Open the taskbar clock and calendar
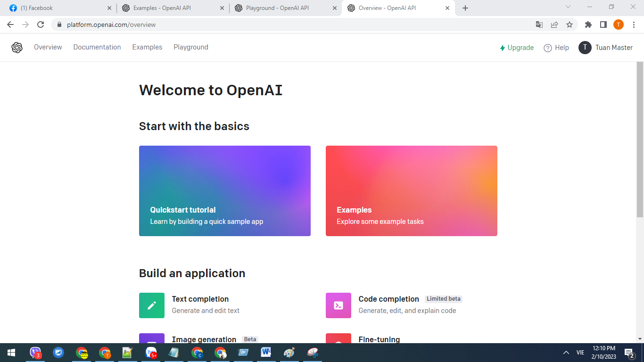Image resolution: width=644 pixels, height=362 pixels. [x=603, y=353]
